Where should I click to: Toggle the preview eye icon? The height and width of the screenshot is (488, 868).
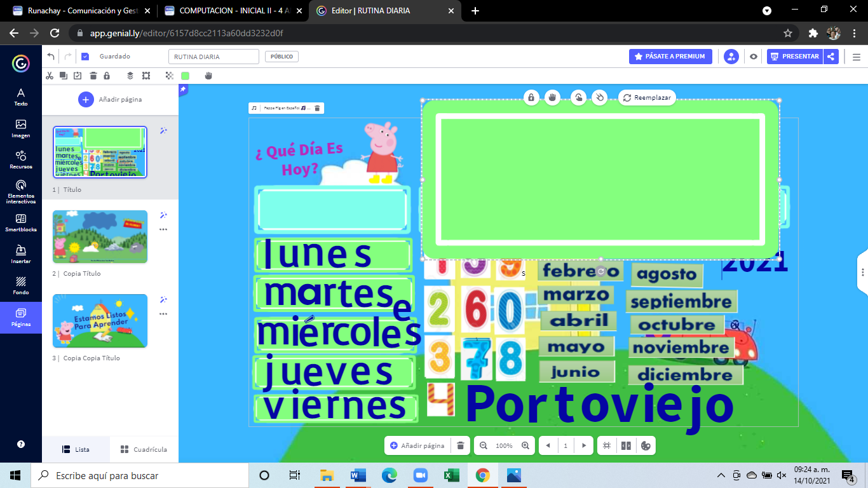pos(754,57)
